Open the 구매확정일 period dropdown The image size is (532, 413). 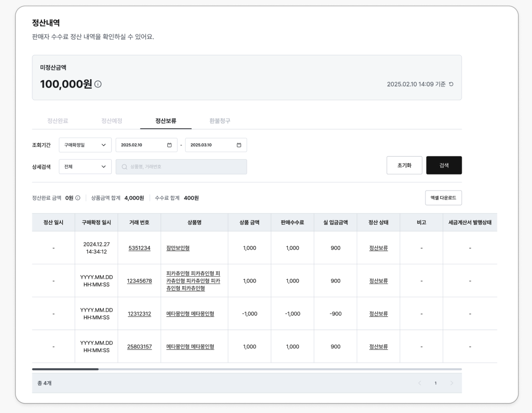pyautogui.click(x=85, y=145)
